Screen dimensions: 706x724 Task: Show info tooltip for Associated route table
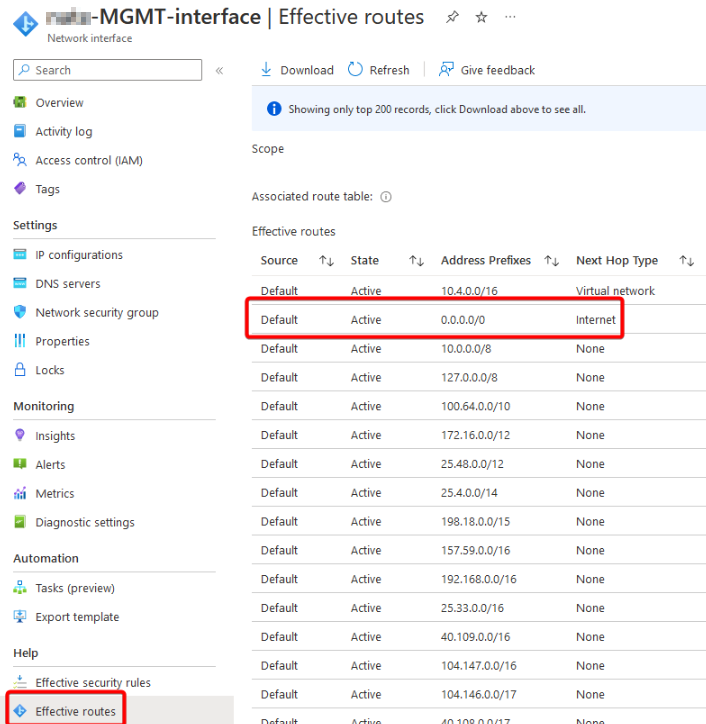tap(386, 197)
